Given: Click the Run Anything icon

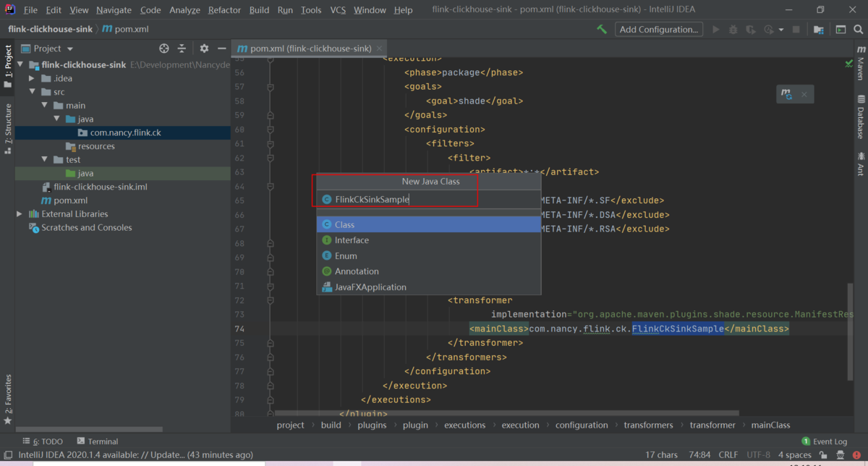Looking at the screenshot, I should click(841, 30).
